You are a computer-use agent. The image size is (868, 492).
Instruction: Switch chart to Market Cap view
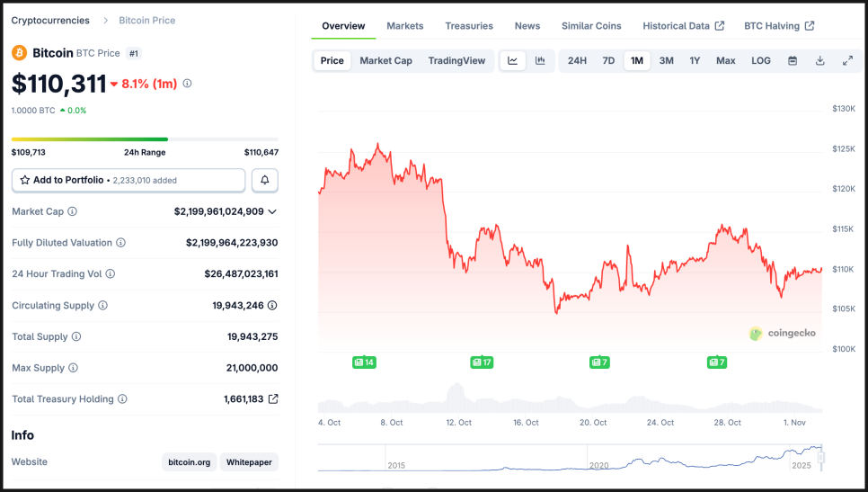(x=385, y=61)
